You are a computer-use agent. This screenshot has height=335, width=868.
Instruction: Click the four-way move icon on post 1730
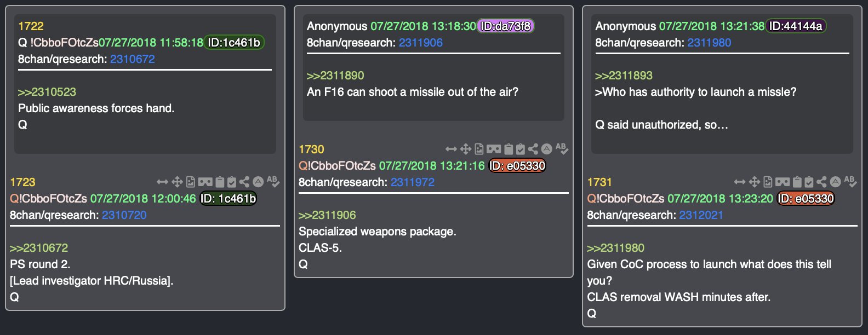(x=466, y=149)
